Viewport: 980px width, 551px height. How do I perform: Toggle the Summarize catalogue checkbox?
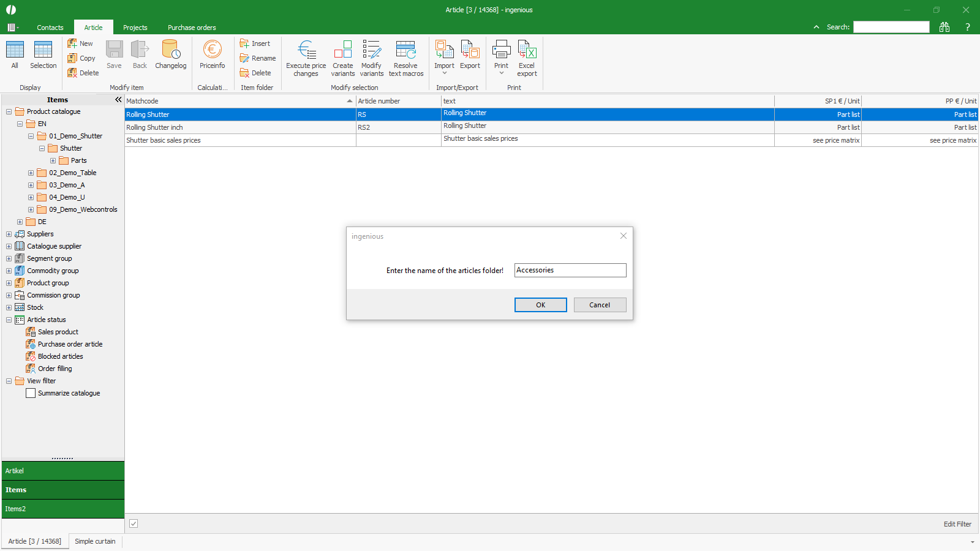pyautogui.click(x=31, y=393)
